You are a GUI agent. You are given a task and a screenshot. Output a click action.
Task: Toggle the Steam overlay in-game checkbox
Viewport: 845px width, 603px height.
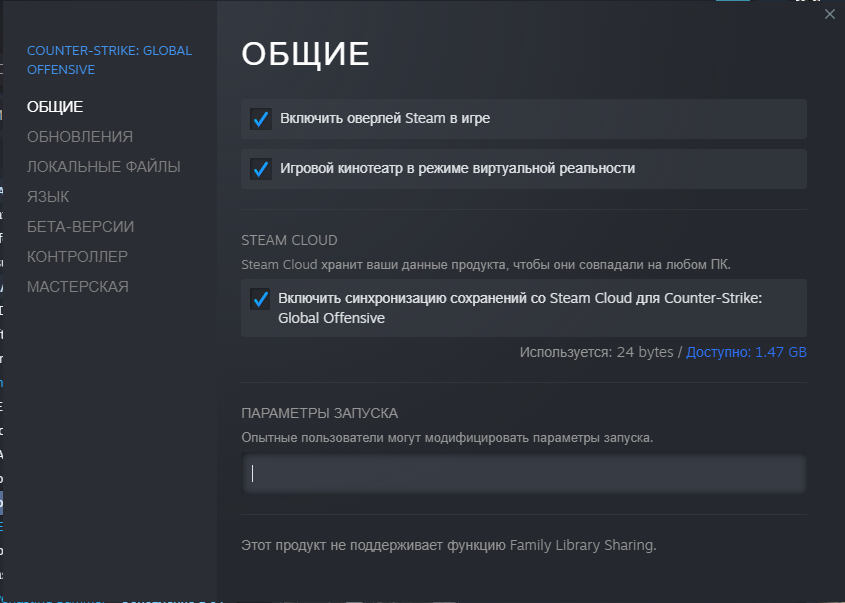tap(261, 119)
